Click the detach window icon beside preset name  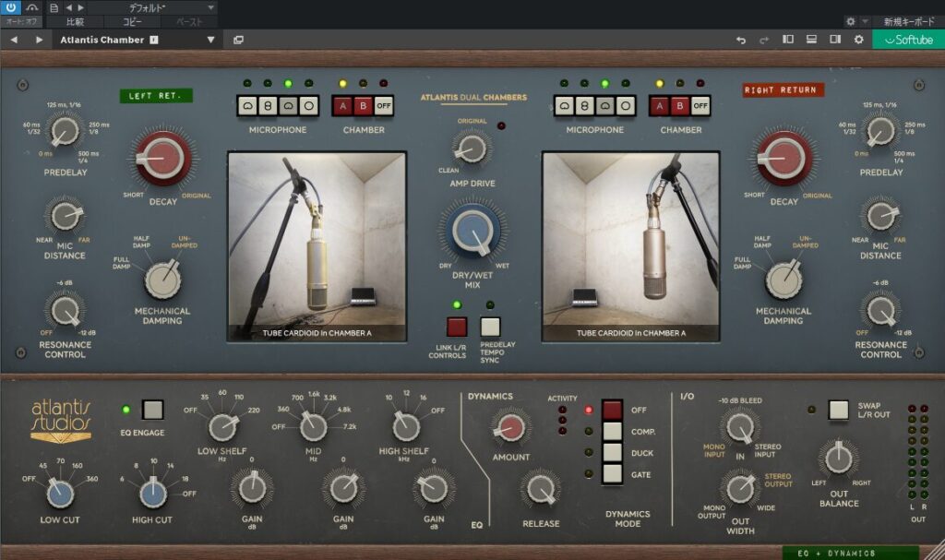coord(238,40)
